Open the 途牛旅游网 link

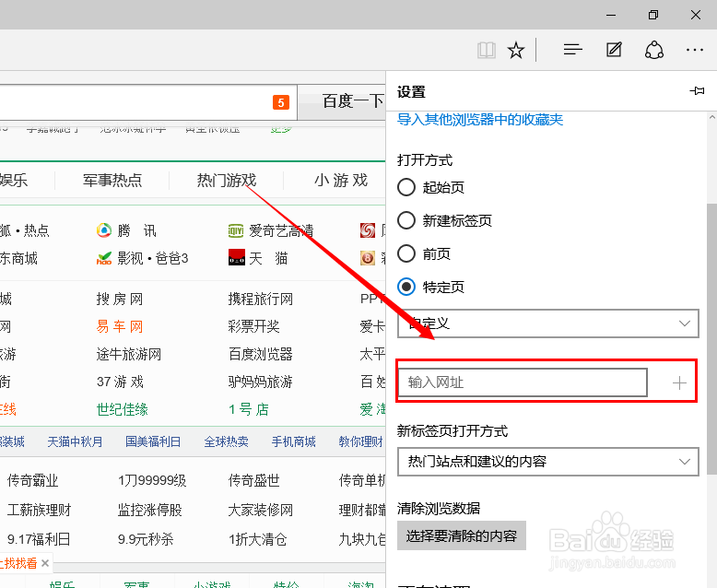pyautogui.click(x=128, y=354)
